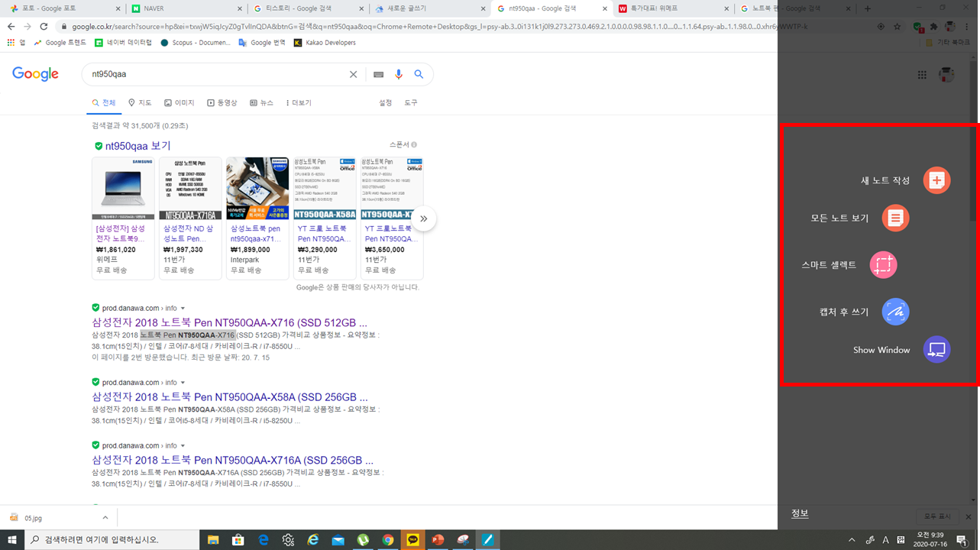Click the Windows taskbar search box
This screenshot has width=980, height=550.
[x=113, y=539]
